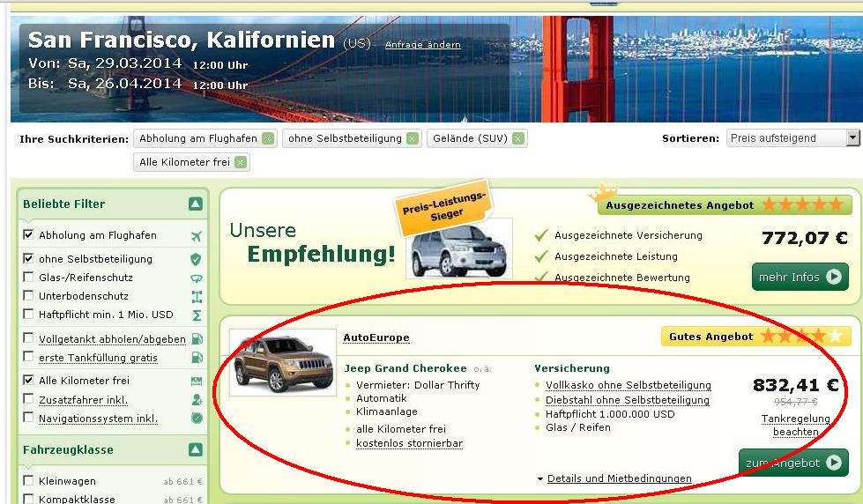The width and height of the screenshot is (863, 504).
Task: Expand 'Details und Mietbedingungen' of the Jeep offer
Action: click(619, 478)
